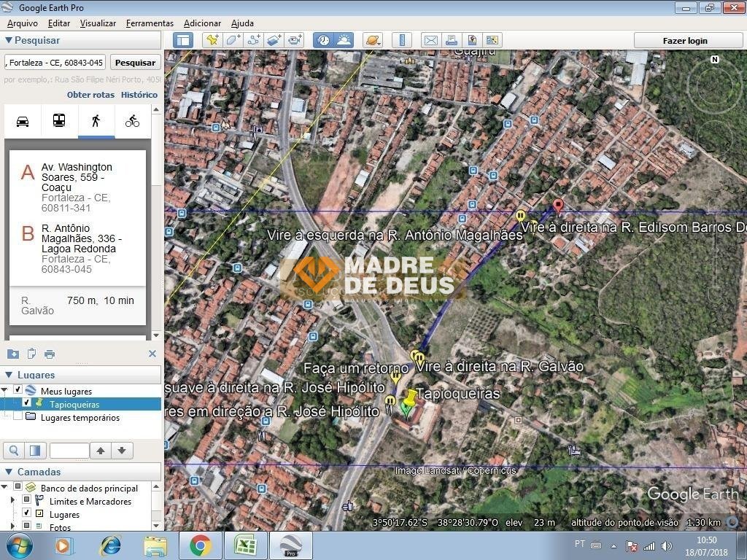Click the Add Placemark pushpin icon

pyautogui.click(x=212, y=40)
